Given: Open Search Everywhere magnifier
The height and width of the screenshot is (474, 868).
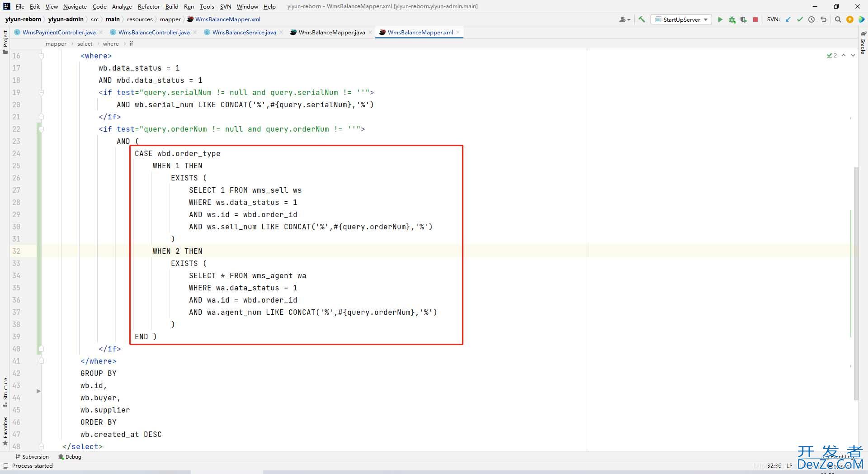Looking at the screenshot, I should [x=838, y=19].
